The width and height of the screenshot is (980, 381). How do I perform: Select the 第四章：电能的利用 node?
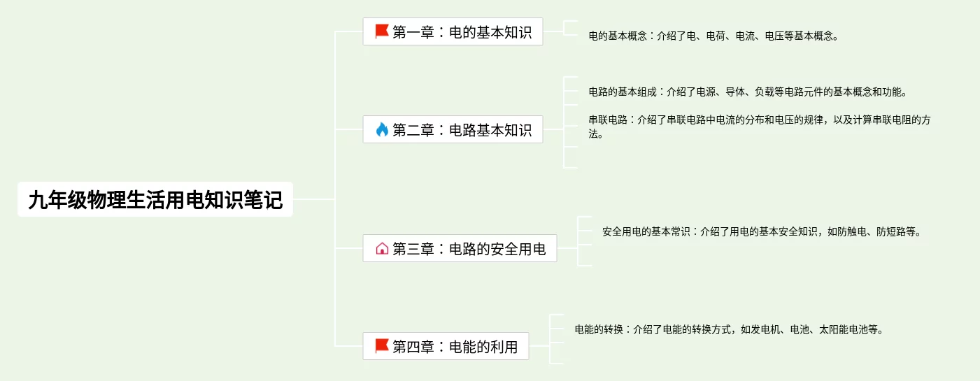tap(446, 346)
